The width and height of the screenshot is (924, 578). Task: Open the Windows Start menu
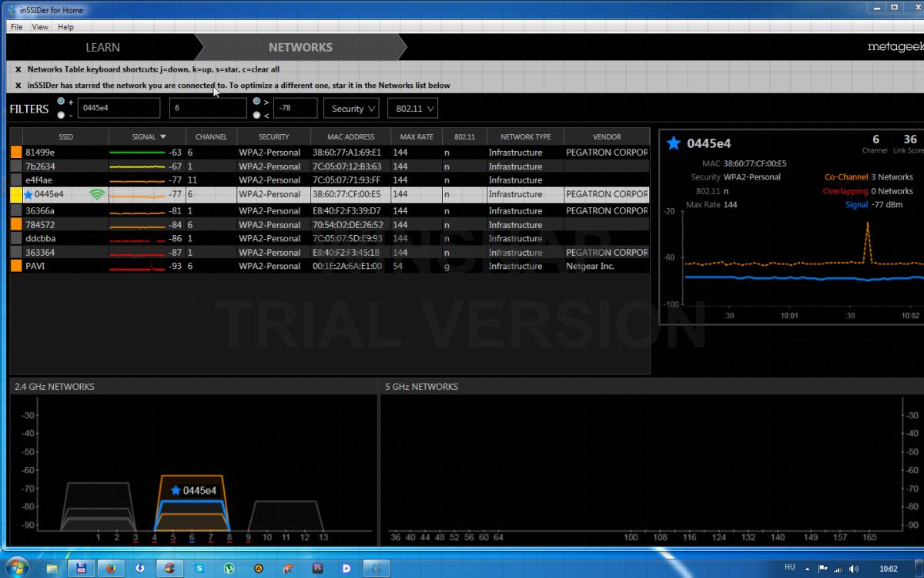tap(16, 568)
